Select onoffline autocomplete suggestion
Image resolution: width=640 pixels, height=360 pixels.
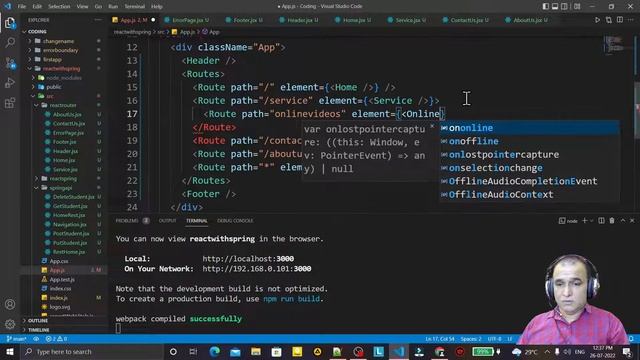click(529, 141)
